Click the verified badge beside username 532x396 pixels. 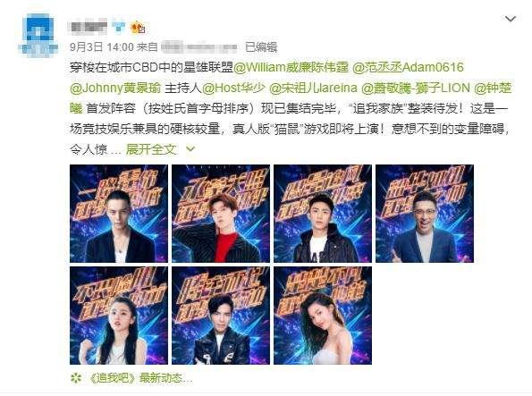(119, 27)
